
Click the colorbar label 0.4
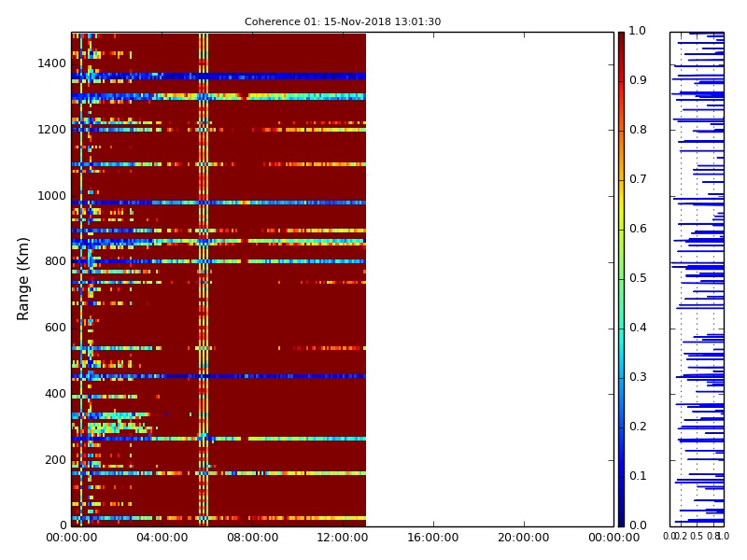638,328
